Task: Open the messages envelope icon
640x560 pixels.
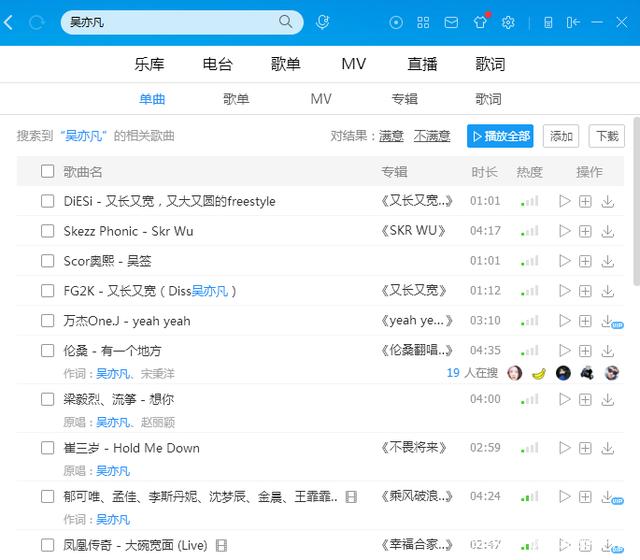Action: tap(451, 22)
